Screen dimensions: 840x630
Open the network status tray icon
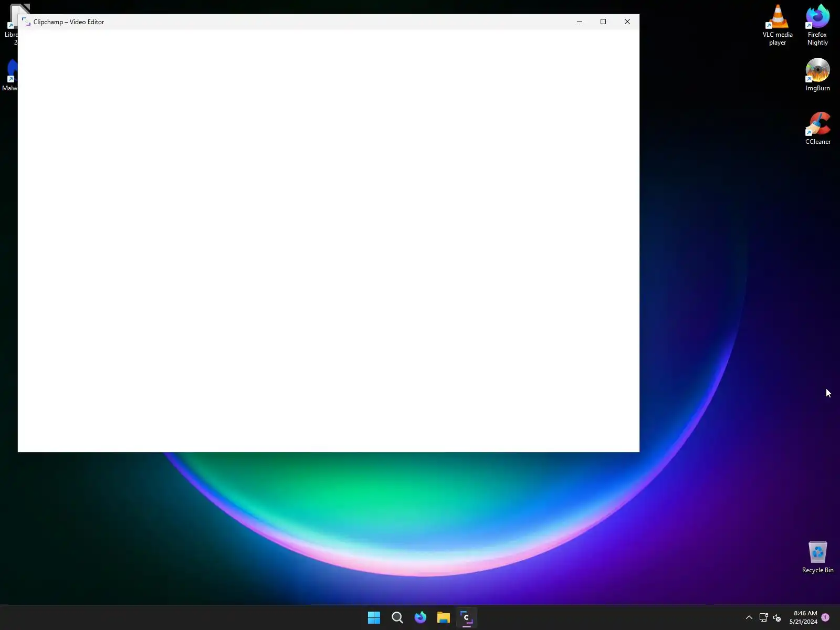(764, 617)
